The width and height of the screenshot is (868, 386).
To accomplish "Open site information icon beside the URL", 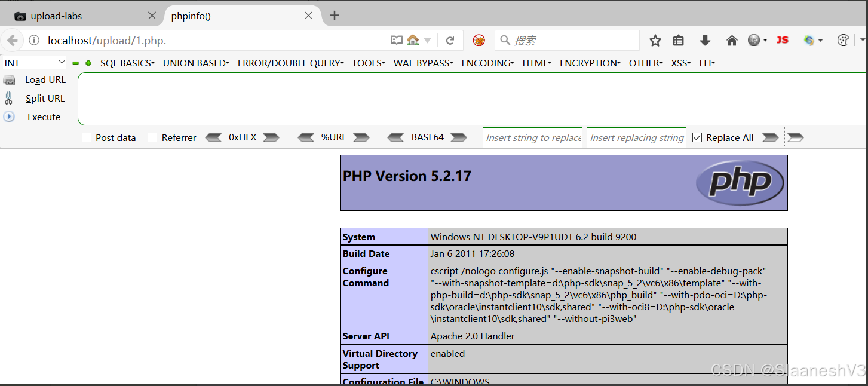I will pyautogui.click(x=34, y=41).
